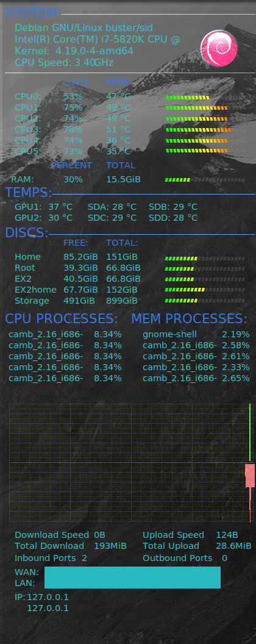Click the SDC temperature reading
256x644 pixels.
click(112, 218)
